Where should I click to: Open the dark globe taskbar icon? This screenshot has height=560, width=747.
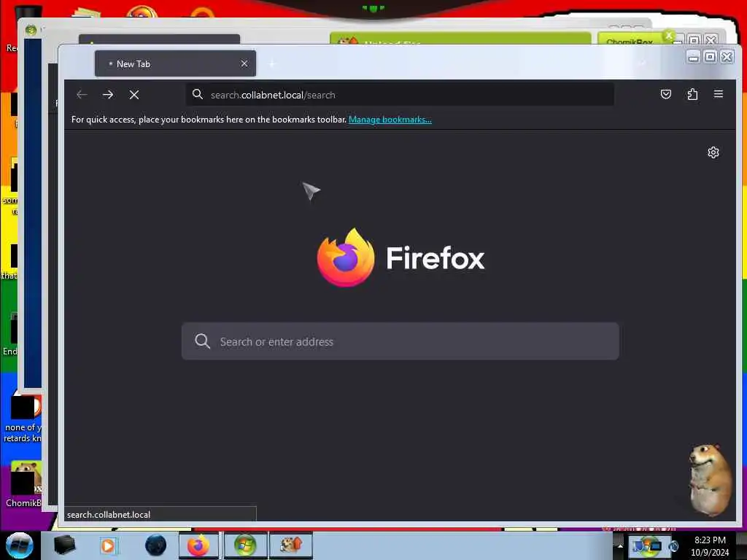click(155, 545)
